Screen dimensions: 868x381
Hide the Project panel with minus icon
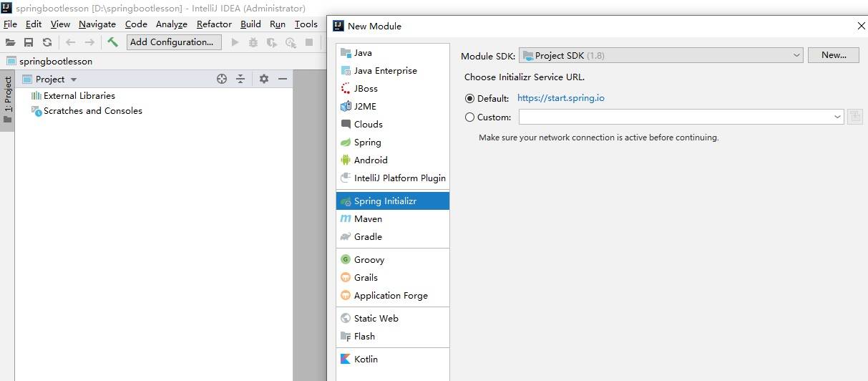coord(283,79)
